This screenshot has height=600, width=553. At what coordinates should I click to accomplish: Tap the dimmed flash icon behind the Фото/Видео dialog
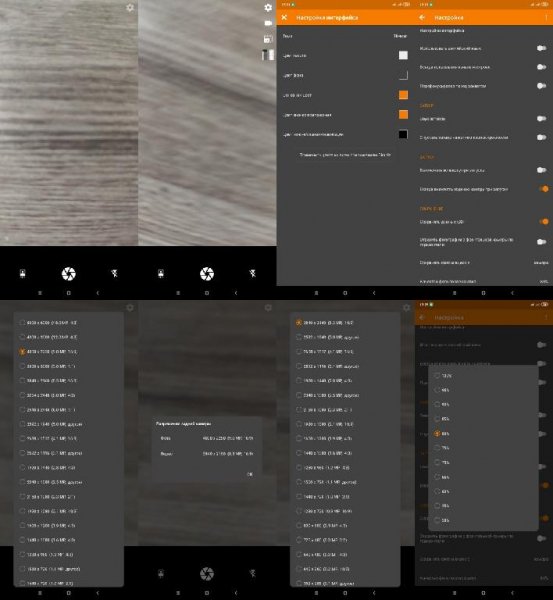(253, 573)
